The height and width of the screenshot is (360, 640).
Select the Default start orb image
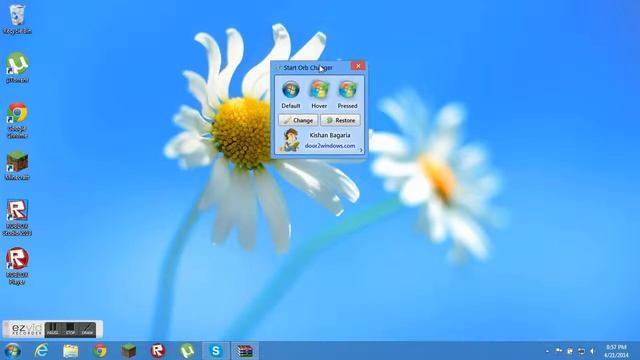tap(291, 90)
